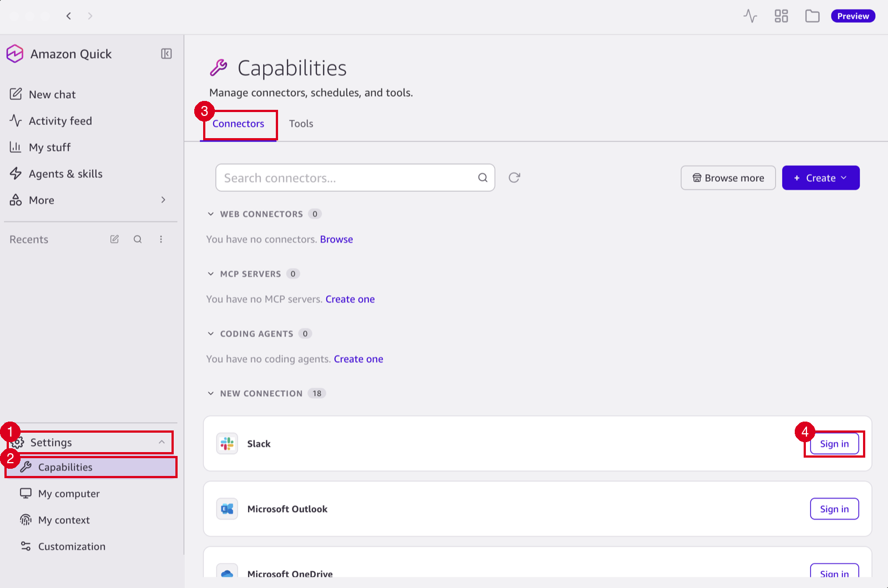
Task: Collapse the Web Connectors section
Action: click(211, 214)
